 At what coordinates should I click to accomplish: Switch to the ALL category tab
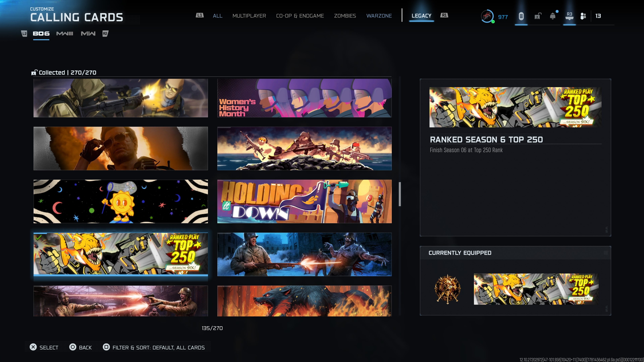218,16
